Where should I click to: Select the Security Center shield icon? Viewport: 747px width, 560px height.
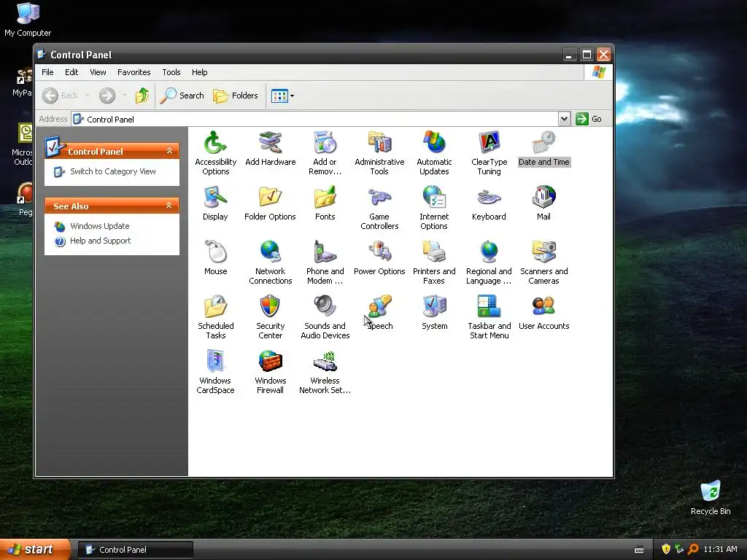pos(270,307)
